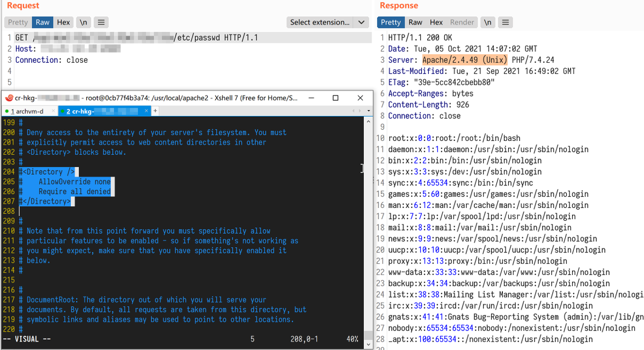644x350 pixels.
Task: Minimize the Xshell window
Action: point(312,98)
